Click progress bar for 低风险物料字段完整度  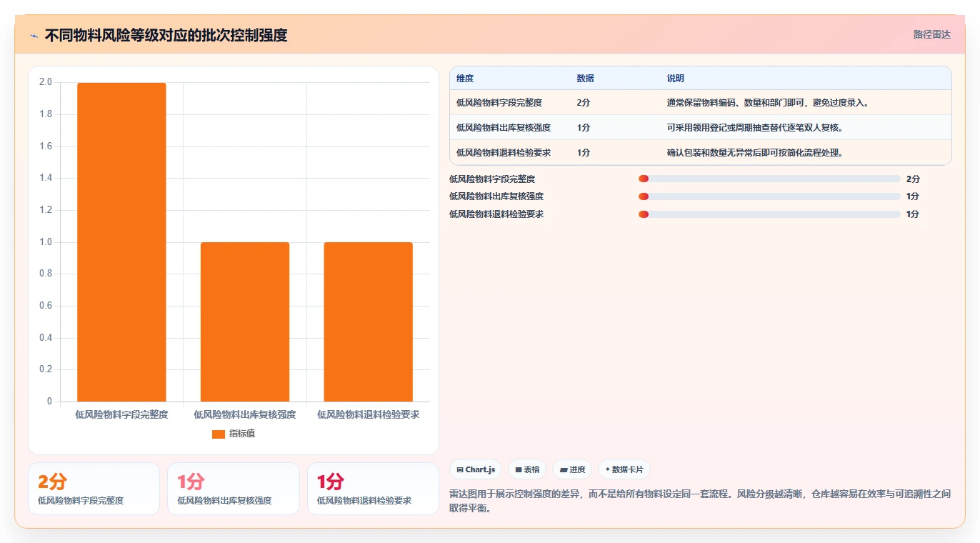[769, 179]
